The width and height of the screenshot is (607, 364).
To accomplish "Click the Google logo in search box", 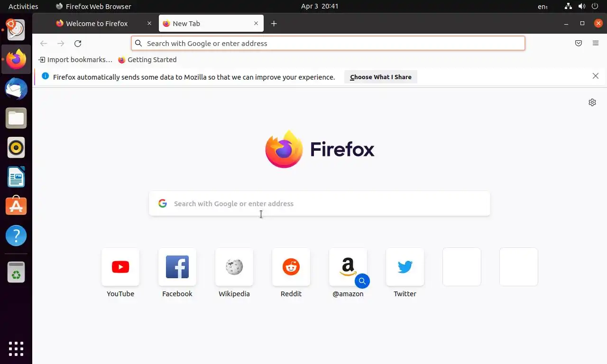I will pos(163,203).
